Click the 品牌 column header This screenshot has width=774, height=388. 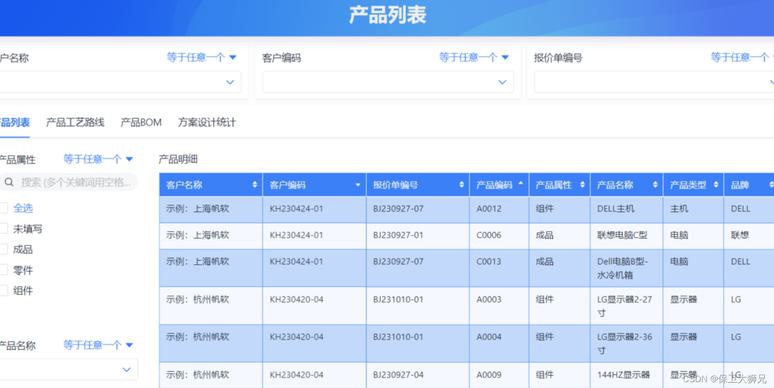(x=749, y=185)
